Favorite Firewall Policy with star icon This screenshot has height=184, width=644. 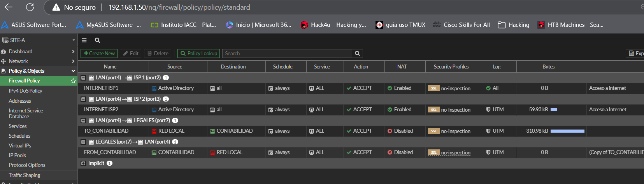73,81
